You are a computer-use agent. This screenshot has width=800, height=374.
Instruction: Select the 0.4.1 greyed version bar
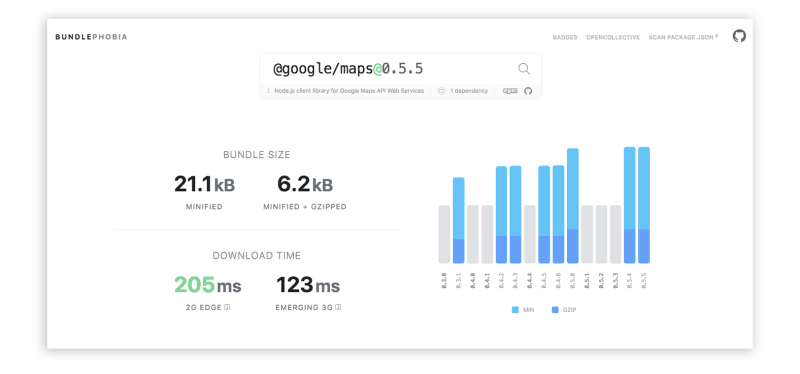[487, 234]
